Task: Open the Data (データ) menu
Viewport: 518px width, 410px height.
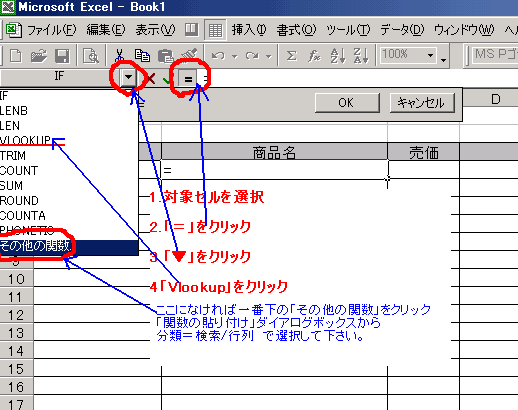Action: coord(402,30)
